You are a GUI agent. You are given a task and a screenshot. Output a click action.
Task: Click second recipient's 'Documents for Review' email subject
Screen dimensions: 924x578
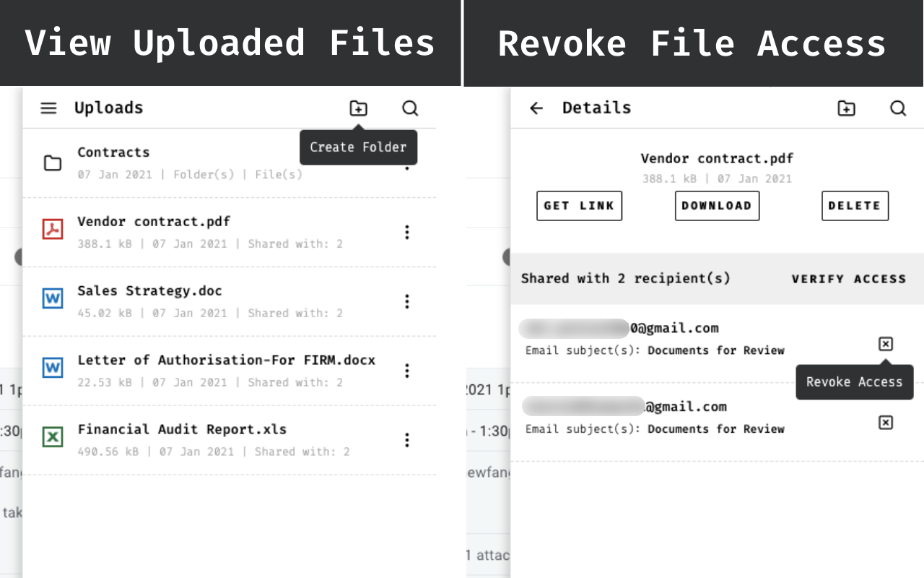[715, 429]
